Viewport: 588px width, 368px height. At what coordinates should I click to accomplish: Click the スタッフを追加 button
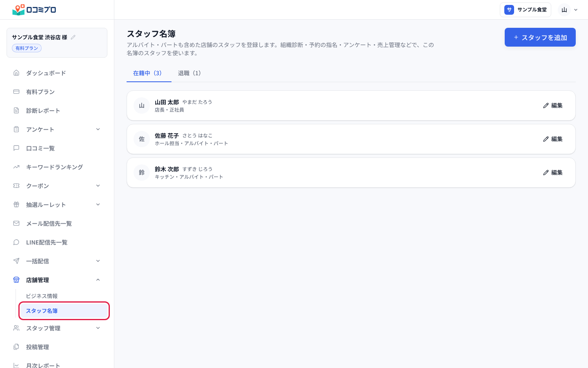(x=540, y=37)
